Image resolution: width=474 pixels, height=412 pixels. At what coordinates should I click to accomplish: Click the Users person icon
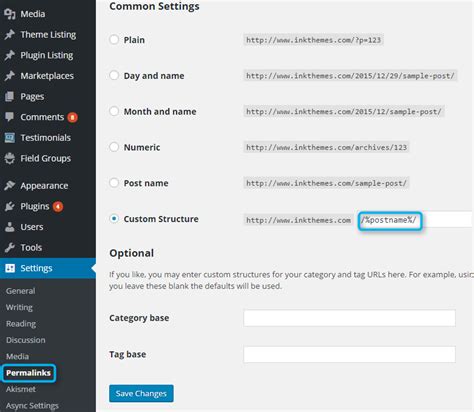click(x=10, y=227)
